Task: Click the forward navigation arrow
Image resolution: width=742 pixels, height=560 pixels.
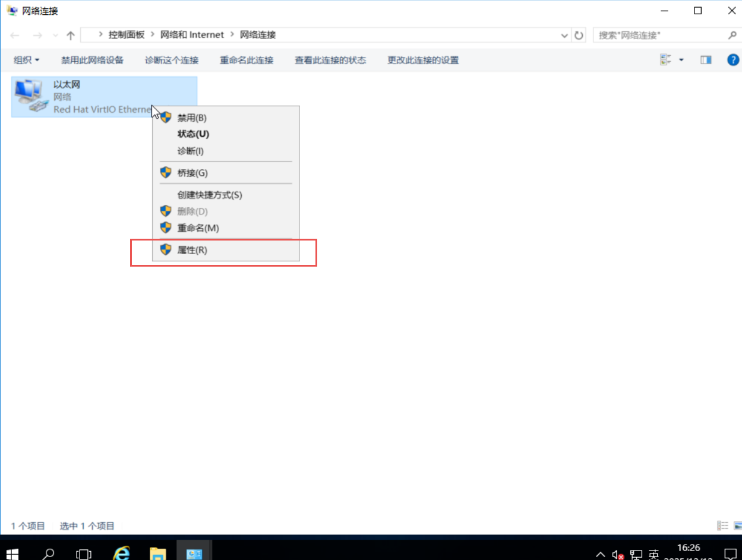Action: coord(37,36)
